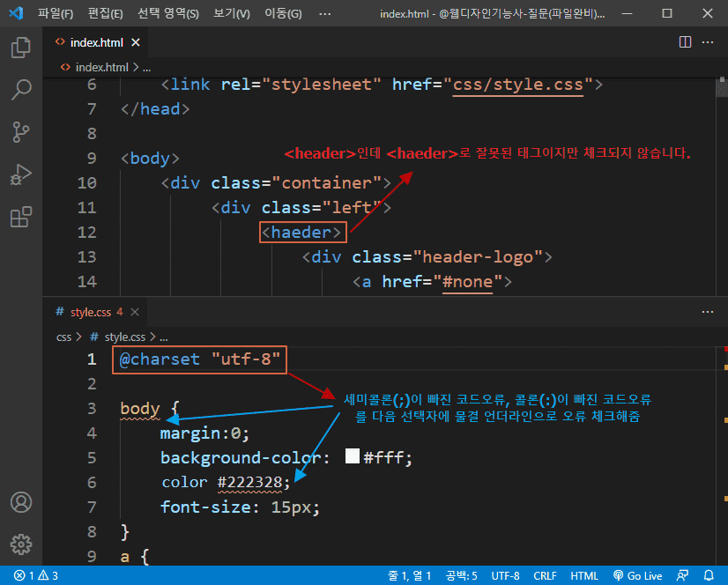Open the #fff color swatch picker
Image resolution: width=728 pixels, height=585 pixels.
pos(353,455)
